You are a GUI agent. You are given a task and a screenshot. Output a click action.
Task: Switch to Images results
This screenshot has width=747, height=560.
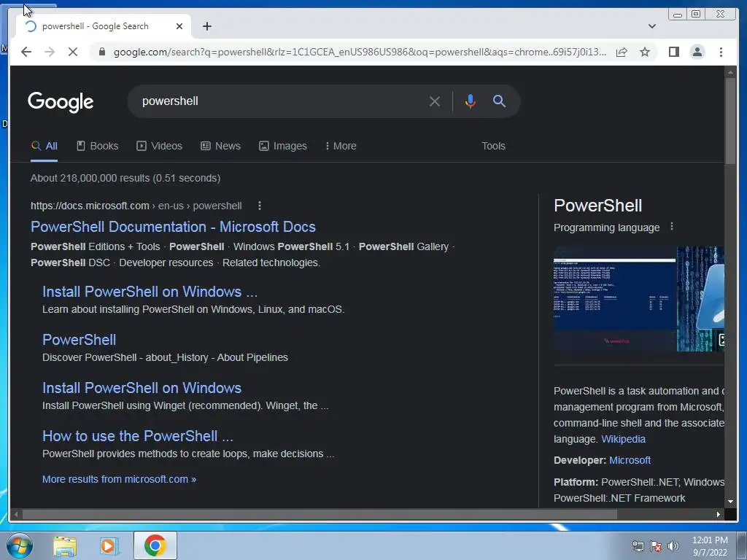pos(283,146)
